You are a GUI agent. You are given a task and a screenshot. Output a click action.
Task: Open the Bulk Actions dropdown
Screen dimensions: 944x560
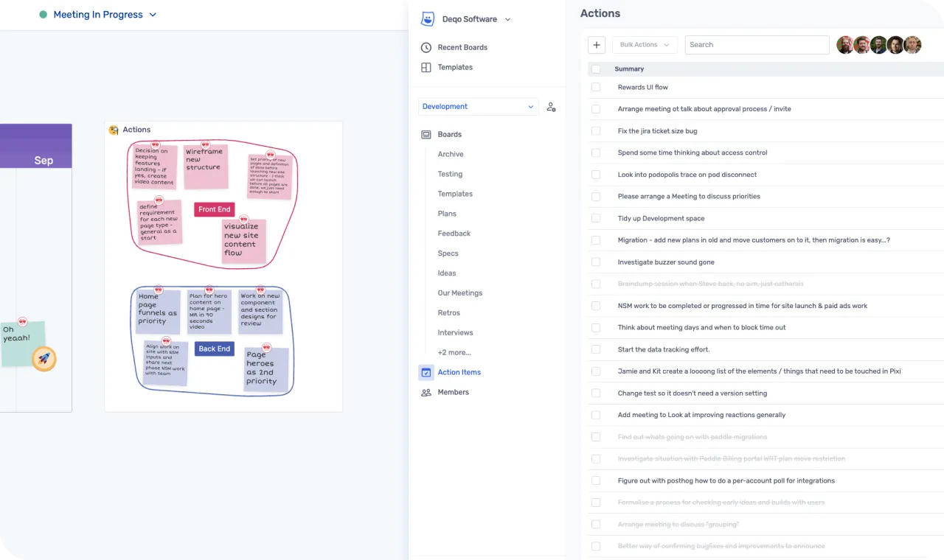(645, 45)
